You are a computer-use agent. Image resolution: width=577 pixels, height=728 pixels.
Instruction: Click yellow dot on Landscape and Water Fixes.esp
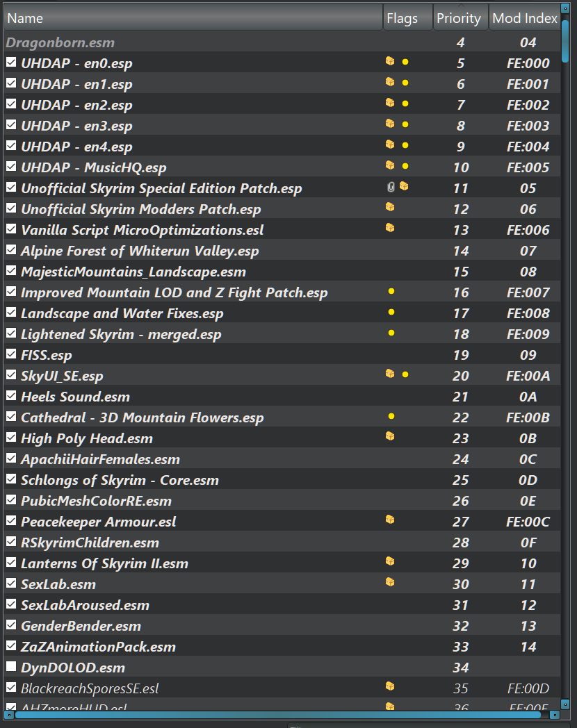(x=391, y=312)
